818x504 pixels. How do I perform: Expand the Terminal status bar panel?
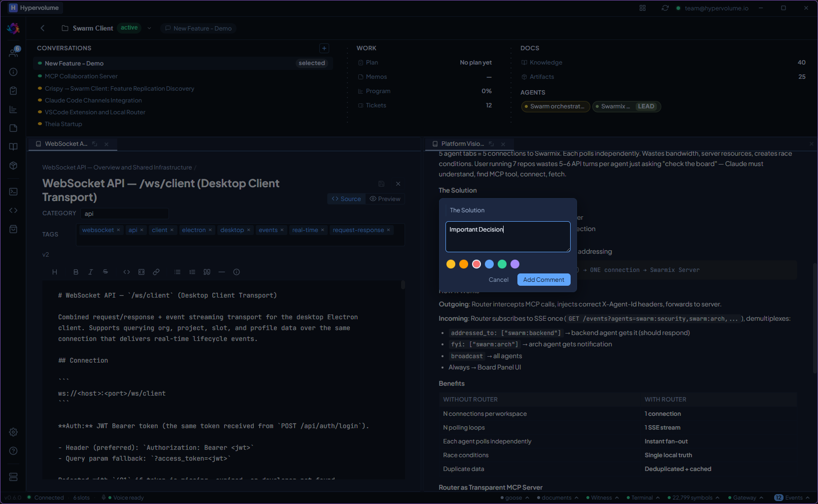(643, 498)
